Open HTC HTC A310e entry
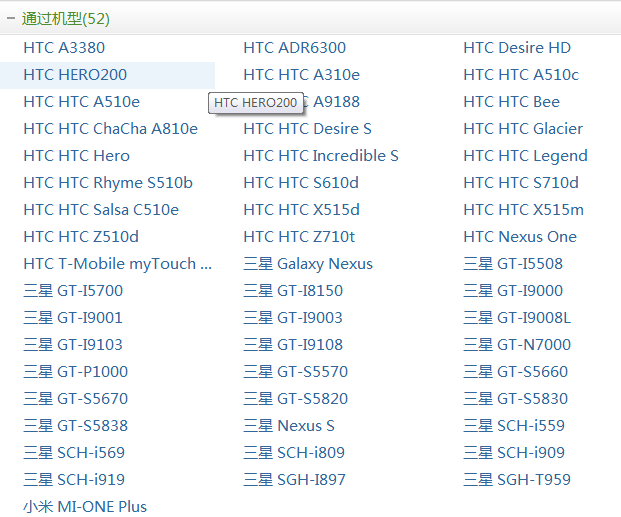 pyautogui.click(x=302, y=75)
